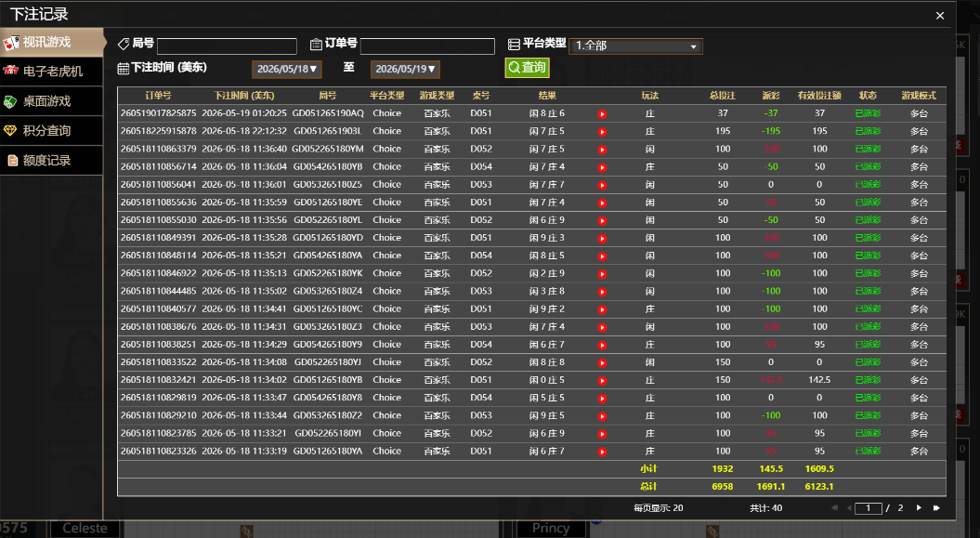Image resolution: width=980 pixels, height=538 pixels.
Task: Click the 平台类型 list icon
Action: (514, 44)
